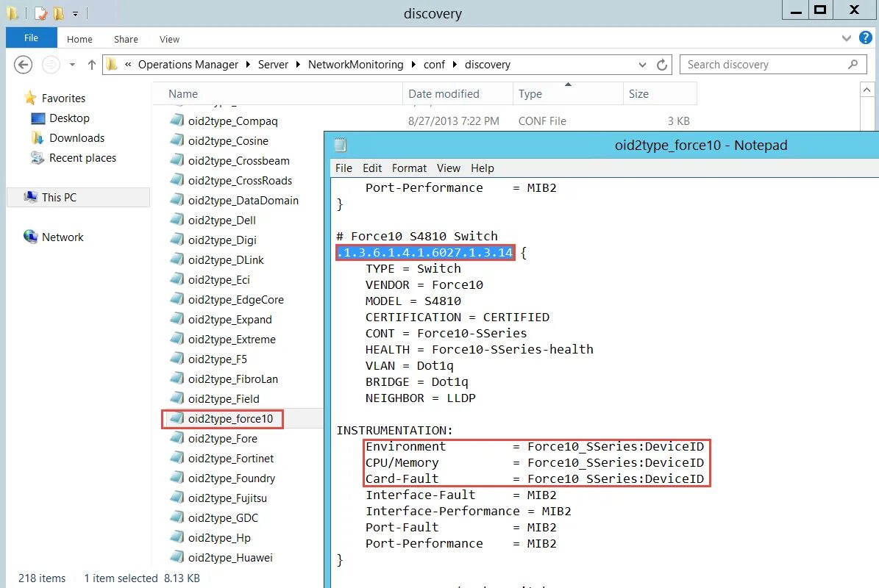
Task: Click the Explorer folder icon in title bar
Action: pos(12,13)
